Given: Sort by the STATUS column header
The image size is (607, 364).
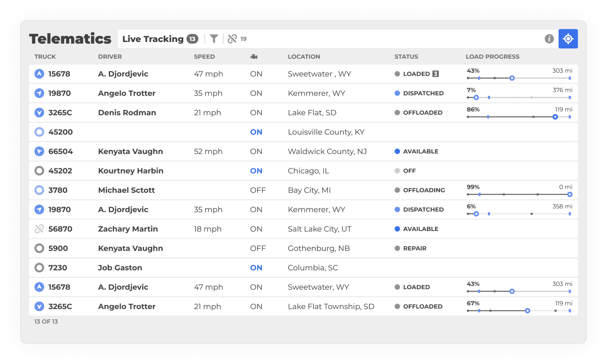Looking at the screenshot, I should 406,57.
